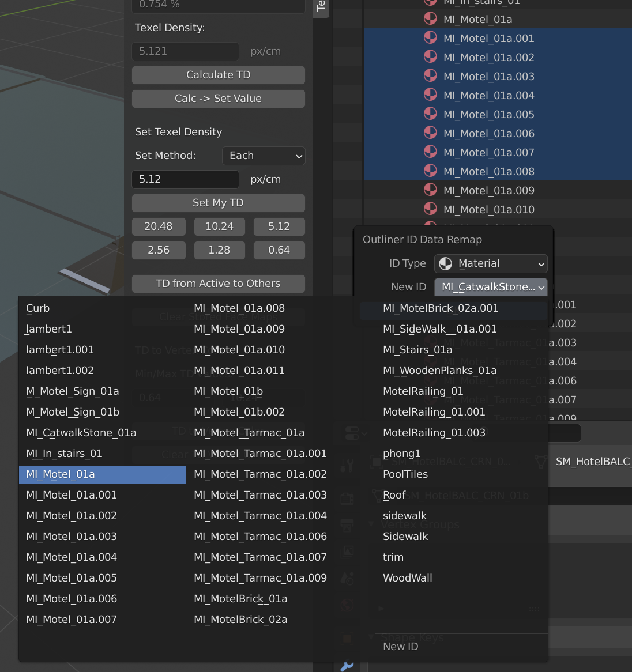Viewport: 632px width, 672px height.
Task: Choose 0.64 texel density preset button
Action: click(279, 250)
